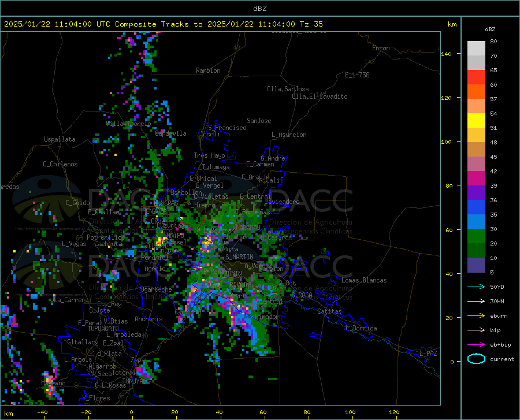Click the 'Catitas' map label
The height and width of the screenshot is (420, 520).
(x=329, y=311)
